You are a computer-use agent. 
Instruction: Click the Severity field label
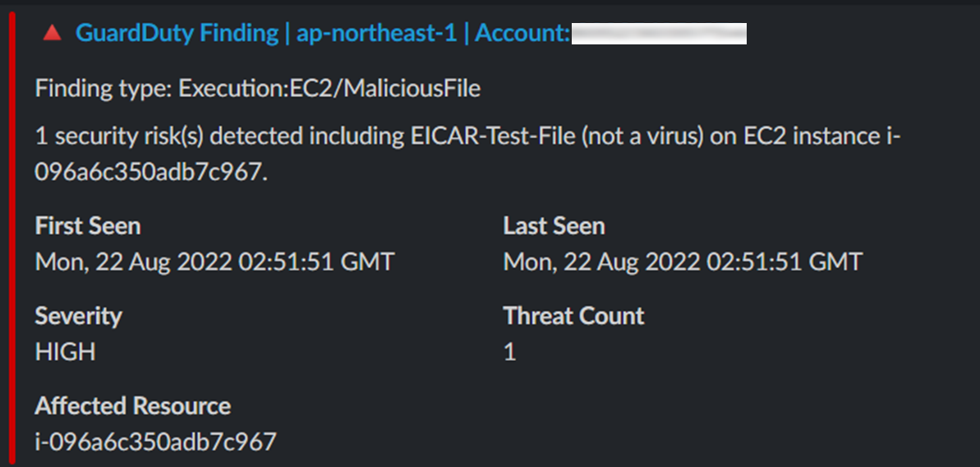pyautogui.click(x=78, y=317)
